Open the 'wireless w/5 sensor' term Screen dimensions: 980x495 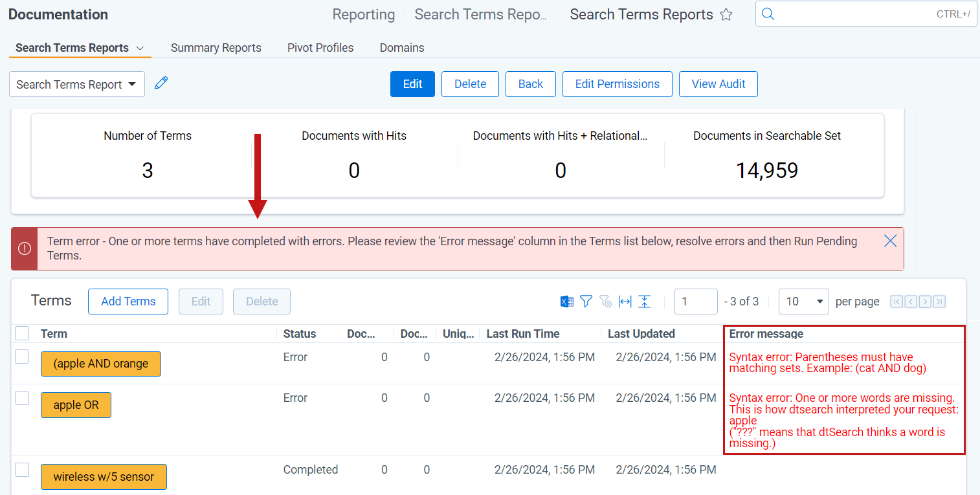104,477
